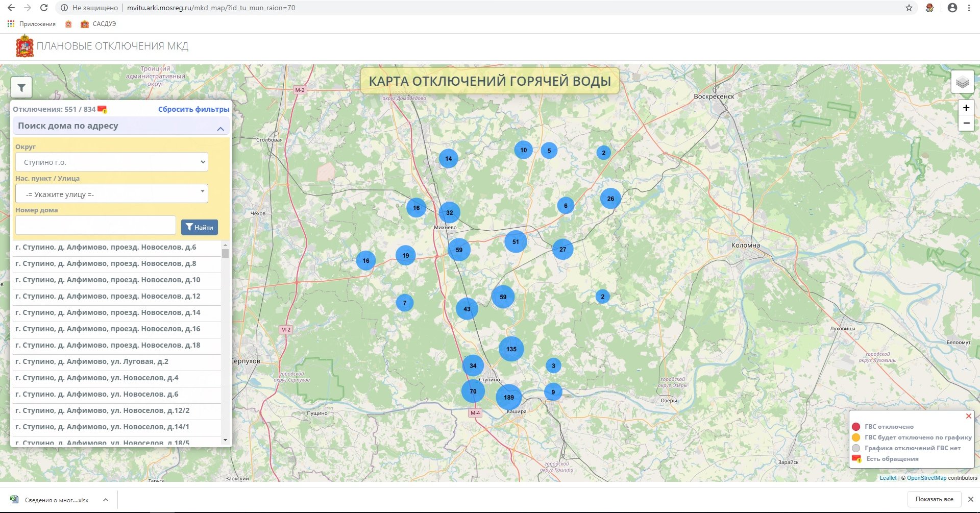Screen dimensions: 980x513
Task: Open cluster marker 51
Action: point(516,242)
